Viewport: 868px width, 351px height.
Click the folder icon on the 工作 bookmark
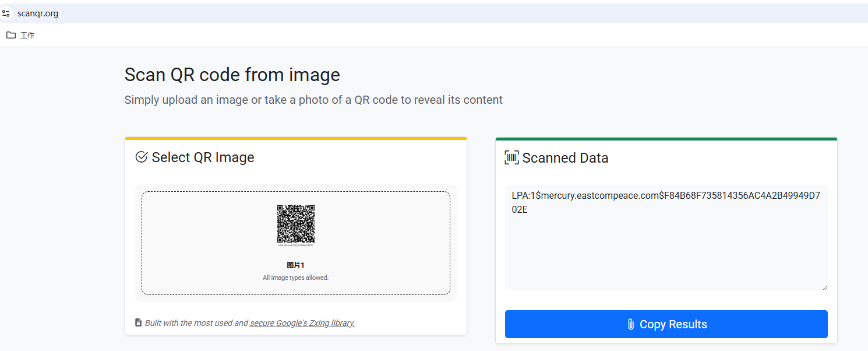click(x=10, y=35)
